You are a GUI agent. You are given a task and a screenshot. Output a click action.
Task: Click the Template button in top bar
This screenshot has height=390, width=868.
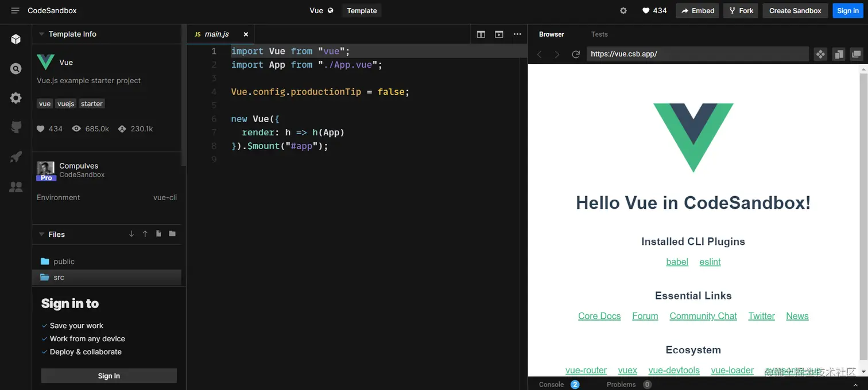[362, 10]
